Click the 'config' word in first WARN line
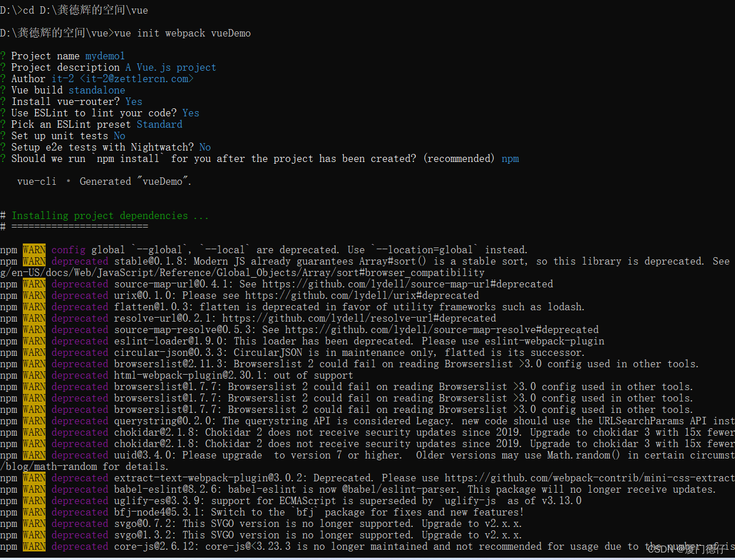Screen dimensions: 735x560 pos(68,250)
